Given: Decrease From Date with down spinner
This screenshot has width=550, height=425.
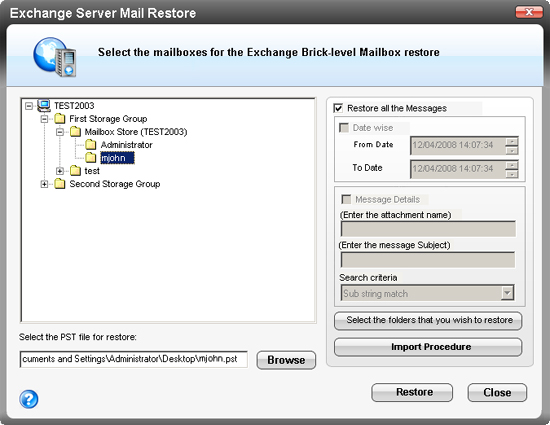Looking at the screenshot, I should click(512, 150).
